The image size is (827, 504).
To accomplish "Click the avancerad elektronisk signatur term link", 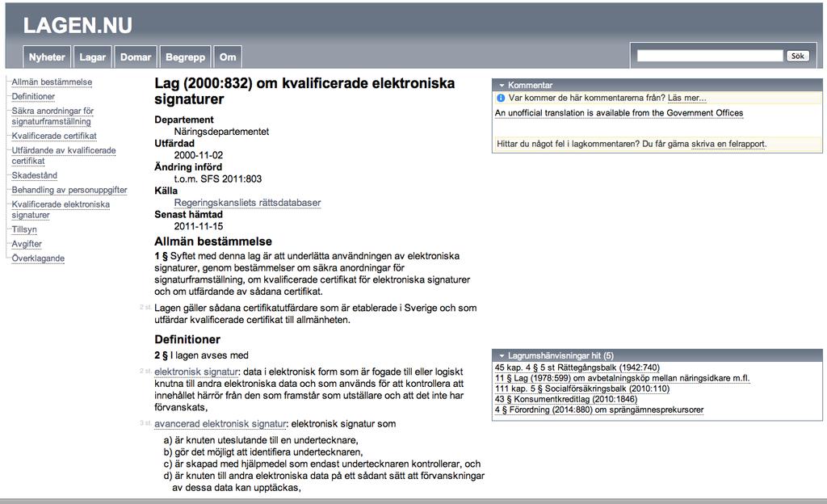I will click(220, 424).
